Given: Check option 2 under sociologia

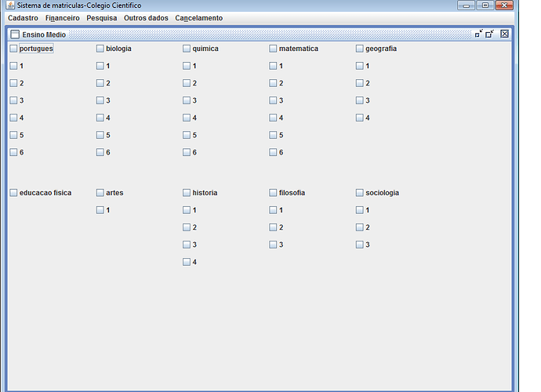Looking at the screenshot, I should pos(362,227).
